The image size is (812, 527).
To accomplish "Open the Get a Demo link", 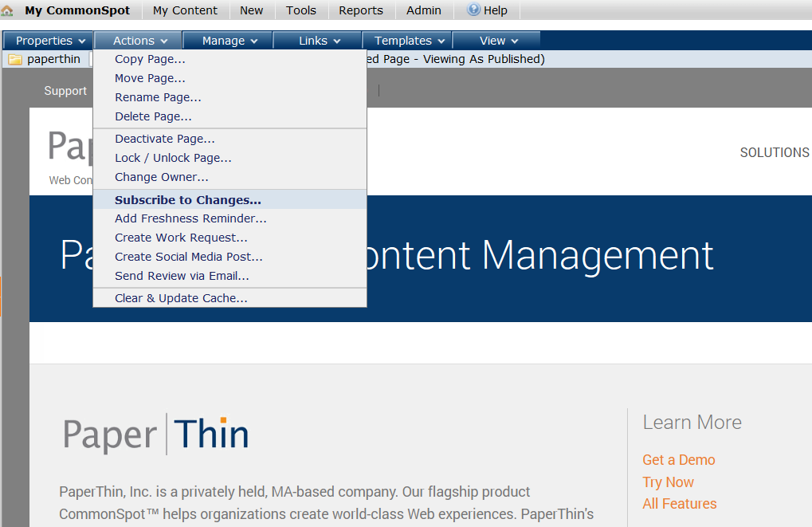I will coord(678,460).
